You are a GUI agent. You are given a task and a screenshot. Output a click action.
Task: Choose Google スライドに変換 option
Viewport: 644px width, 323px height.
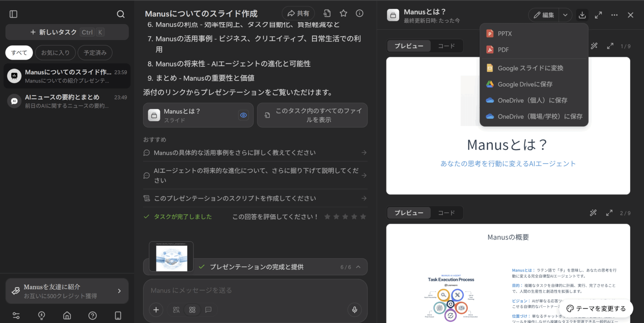point(534,68)
